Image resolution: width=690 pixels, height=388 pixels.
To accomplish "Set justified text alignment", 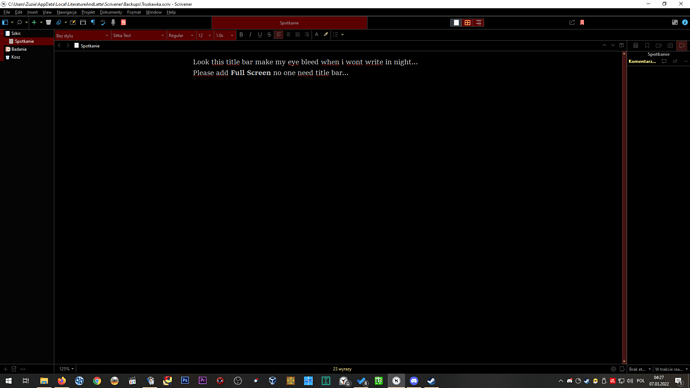I will pyautogui.click(x=297, y=35).
